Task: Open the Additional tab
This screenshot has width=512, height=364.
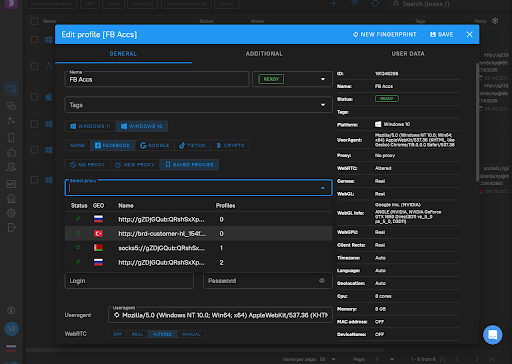Action: pyautogui.click(x=264, y=54)
